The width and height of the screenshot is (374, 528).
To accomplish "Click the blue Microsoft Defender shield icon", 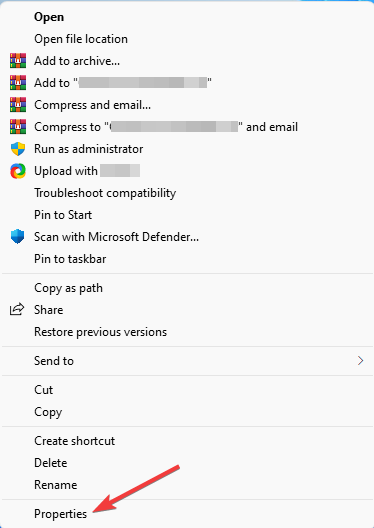I will click(18, 237).
